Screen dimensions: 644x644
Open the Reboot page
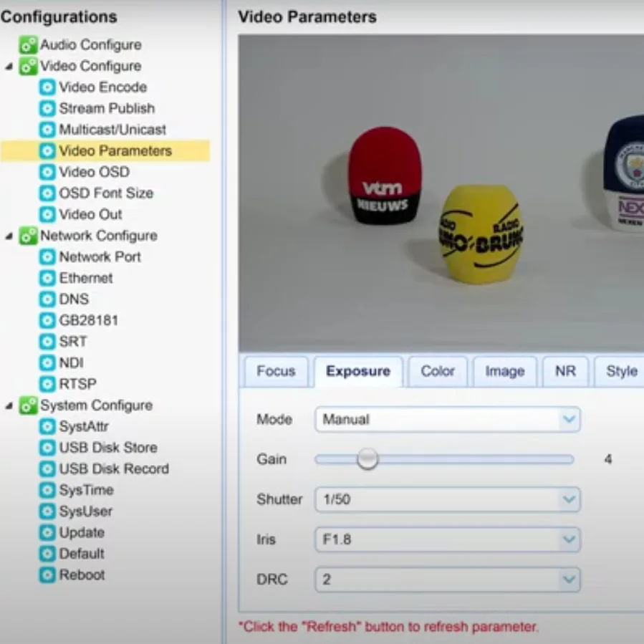[82, 575]
